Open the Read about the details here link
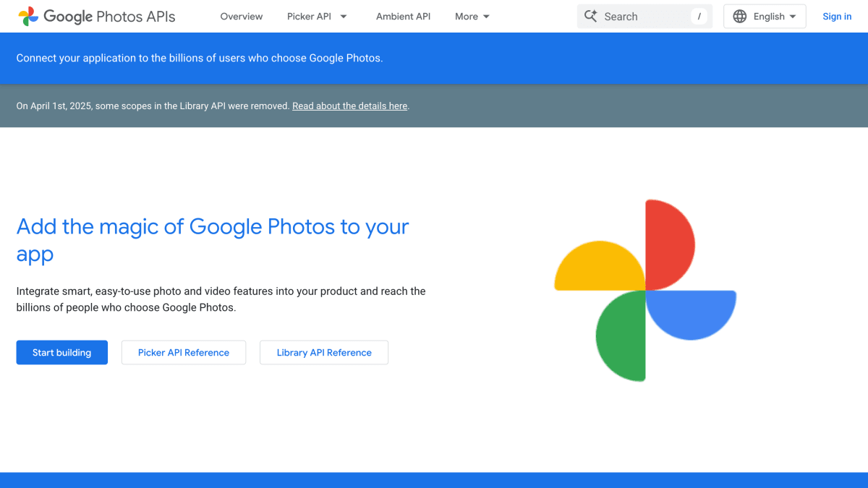The image size is (868, 488). coord(350,106)
